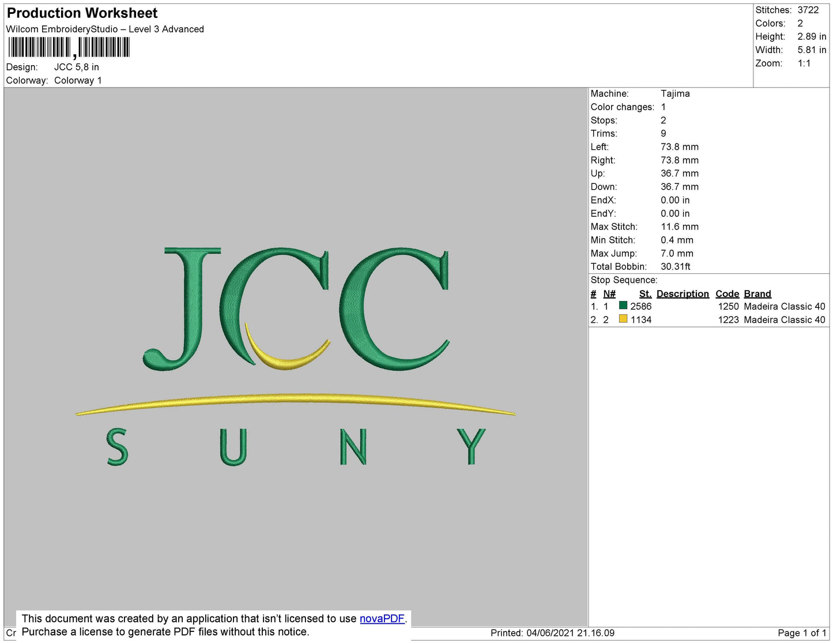Viewport: 833px width, 644px height.
Task: Click thread code 1250
Action: pyautogui.click(x=728, y=306)
